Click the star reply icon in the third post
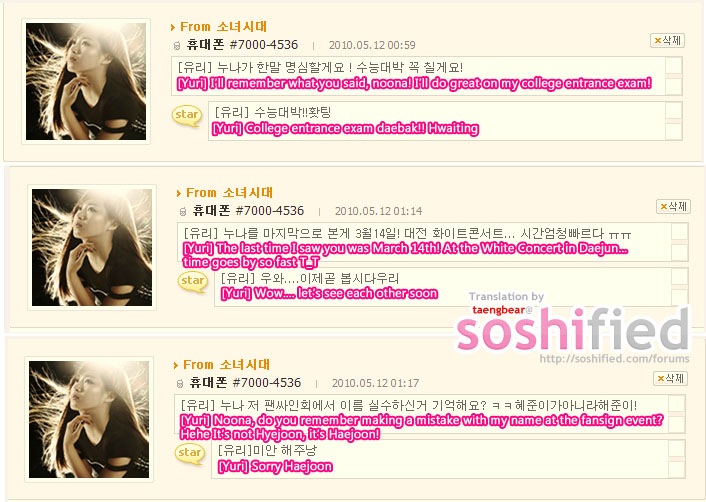Viewport: 706px width, 502px height. 190,453
